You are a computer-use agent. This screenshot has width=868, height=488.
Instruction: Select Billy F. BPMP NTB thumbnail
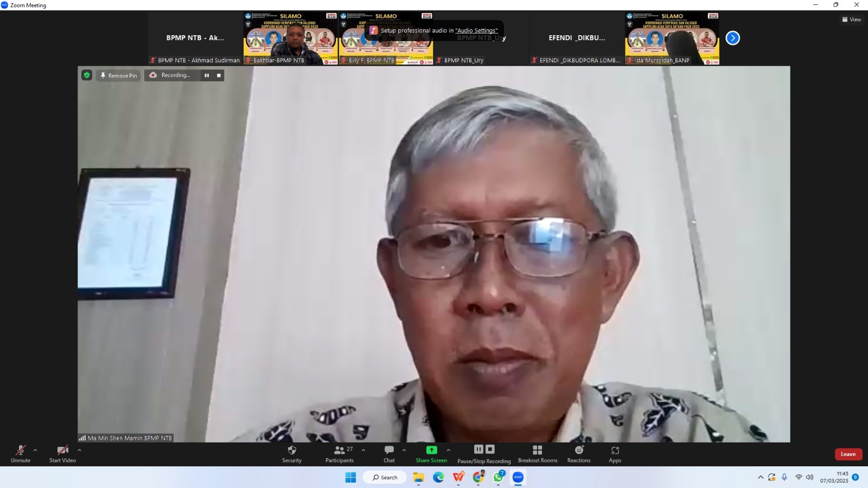386,38
